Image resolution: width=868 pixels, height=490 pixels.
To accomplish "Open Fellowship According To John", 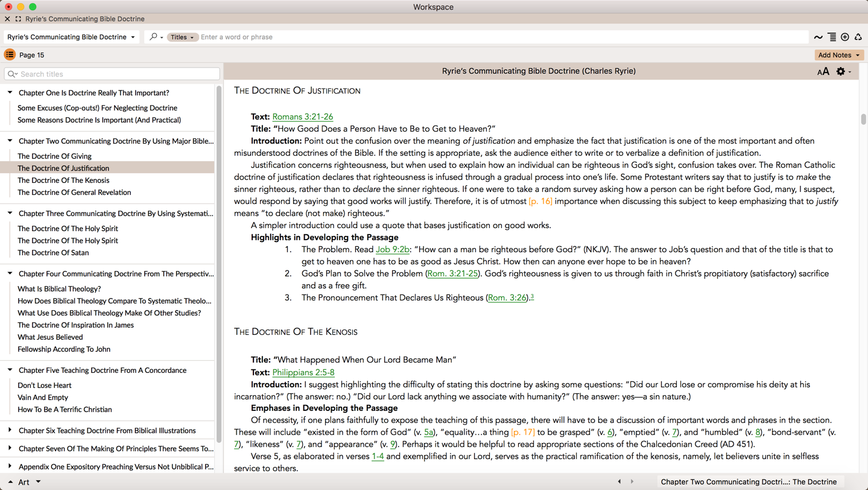I will coord(64,349).
